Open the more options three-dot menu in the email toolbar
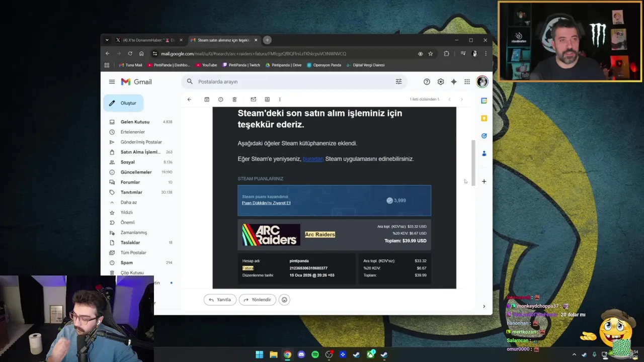This screenshot has width=644, height=362. point(280,99)
